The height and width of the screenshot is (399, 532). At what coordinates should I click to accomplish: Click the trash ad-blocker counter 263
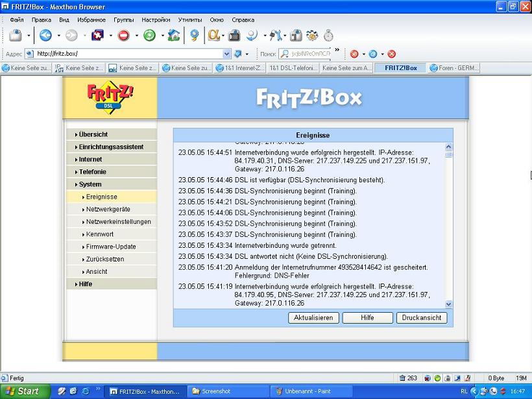(408, 378)
